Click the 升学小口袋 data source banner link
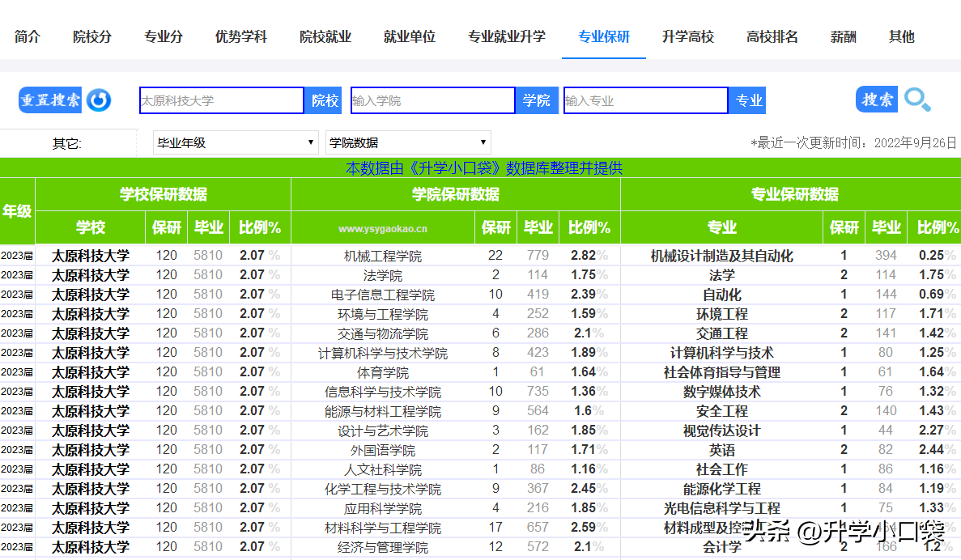Screen dimensions: 961x560 point(484,168)
